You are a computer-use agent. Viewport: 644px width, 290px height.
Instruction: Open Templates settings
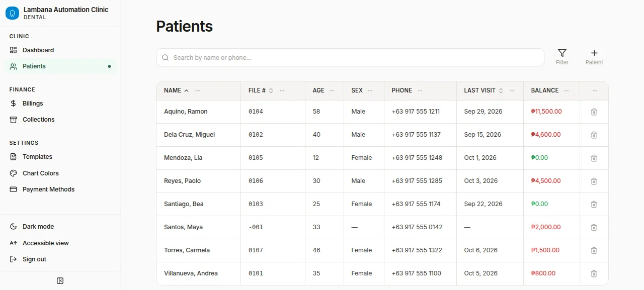tap(60, 157)
